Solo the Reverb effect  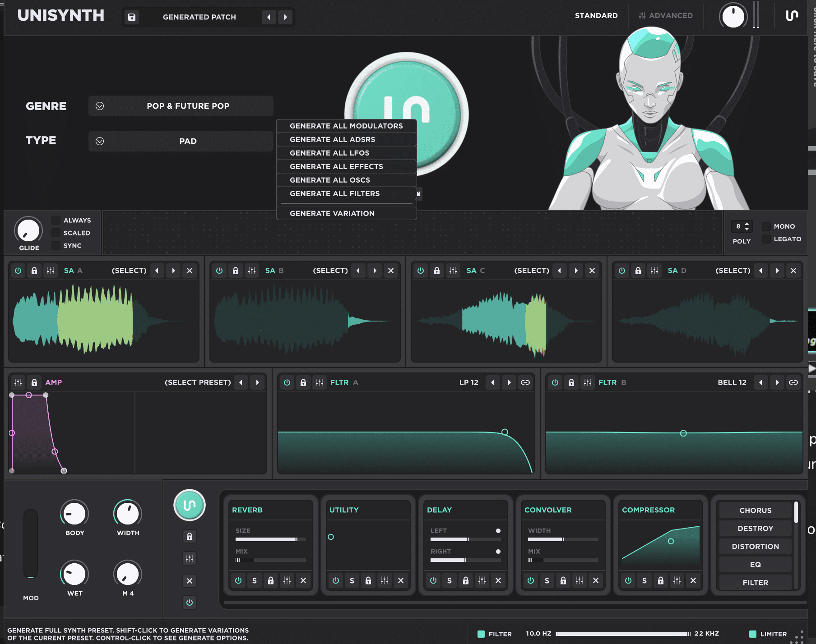[255, 580]
